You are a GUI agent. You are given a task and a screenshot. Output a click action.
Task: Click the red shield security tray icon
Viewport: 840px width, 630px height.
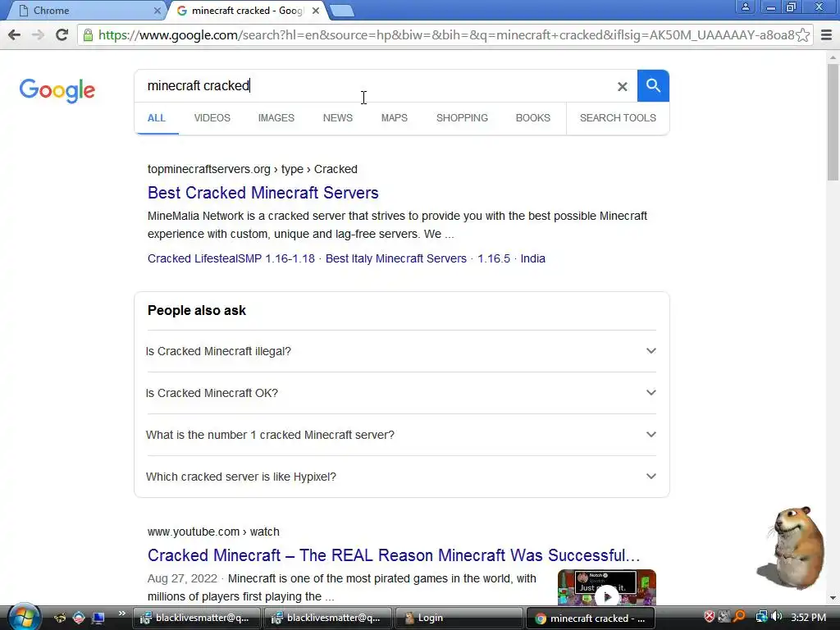pyautogui.click(x=710, y=617)
